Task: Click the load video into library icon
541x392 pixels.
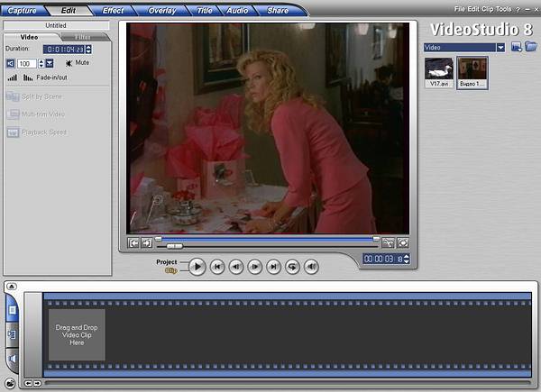Action: click(x=517, y=47)
